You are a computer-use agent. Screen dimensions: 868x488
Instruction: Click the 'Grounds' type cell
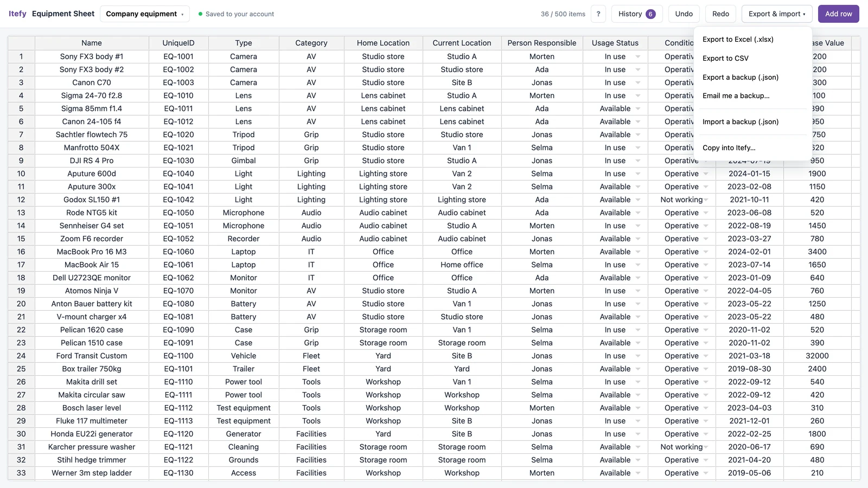point(244,460)
